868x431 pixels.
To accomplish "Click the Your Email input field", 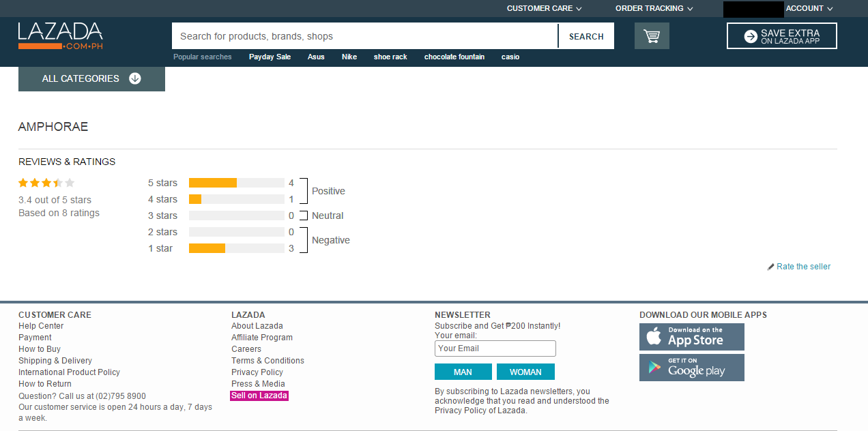I will click(x=495, y=348).
